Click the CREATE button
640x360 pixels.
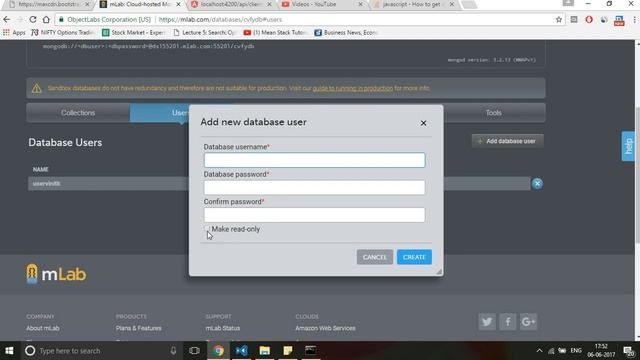click(x=414, y=257)
